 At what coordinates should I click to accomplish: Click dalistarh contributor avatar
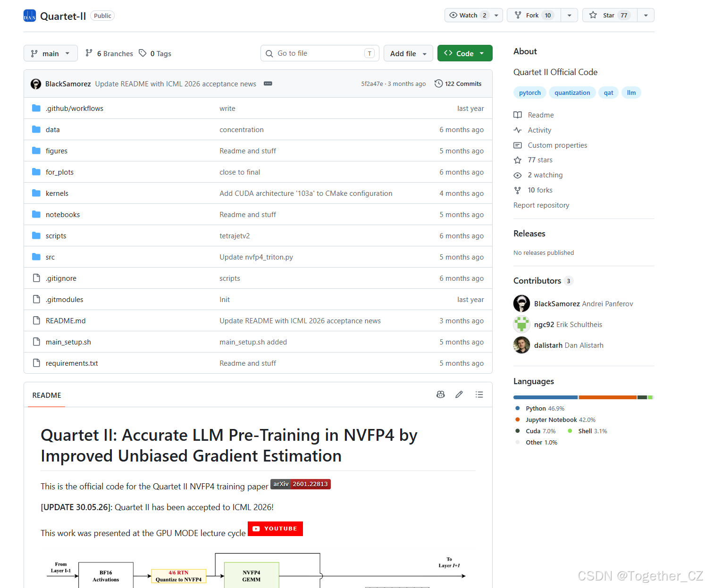521,345
